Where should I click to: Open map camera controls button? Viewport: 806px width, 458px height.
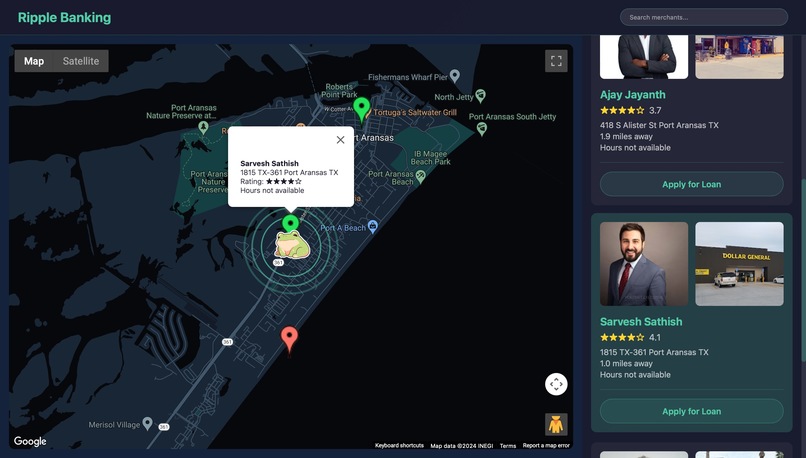click(556, 384)
